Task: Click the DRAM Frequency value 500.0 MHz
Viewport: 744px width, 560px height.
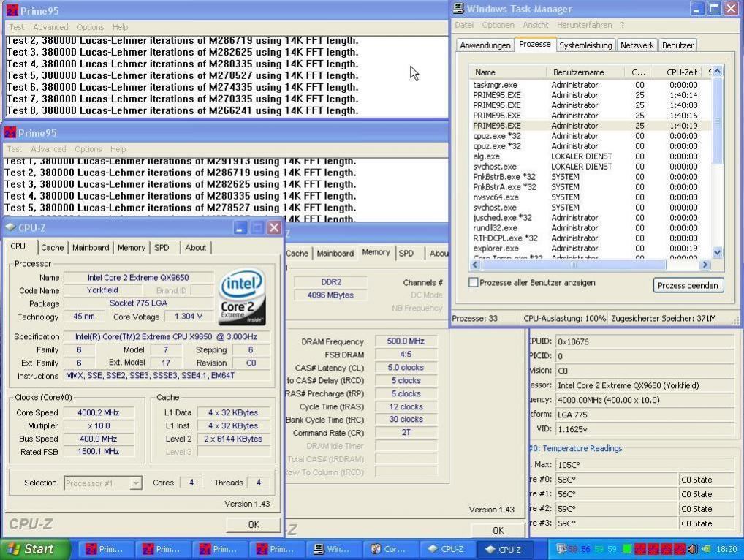Action: 406,341
